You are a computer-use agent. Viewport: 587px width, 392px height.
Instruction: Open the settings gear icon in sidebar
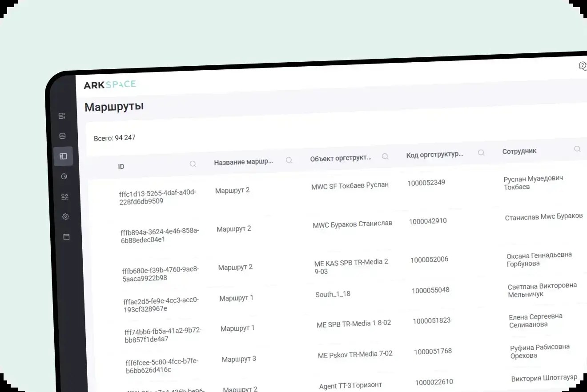click(66, 216)
